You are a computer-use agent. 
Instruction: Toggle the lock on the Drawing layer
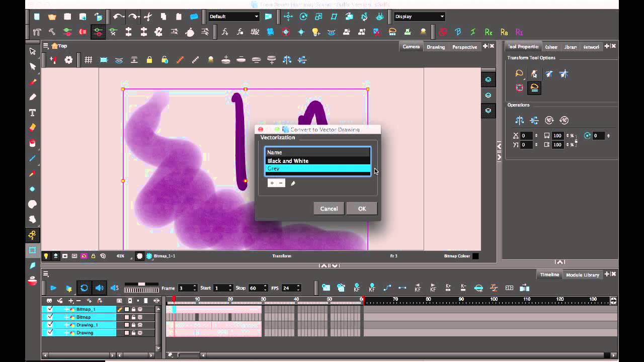[133, 333]
